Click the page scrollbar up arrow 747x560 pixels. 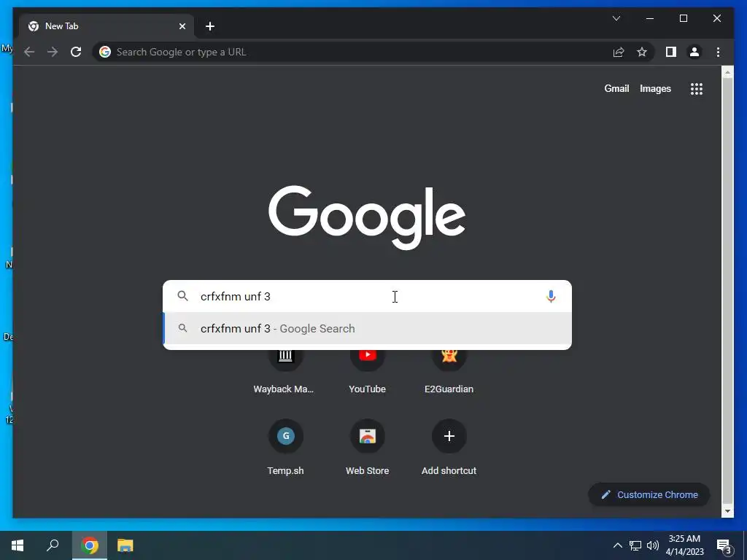(x=727, y=72)
